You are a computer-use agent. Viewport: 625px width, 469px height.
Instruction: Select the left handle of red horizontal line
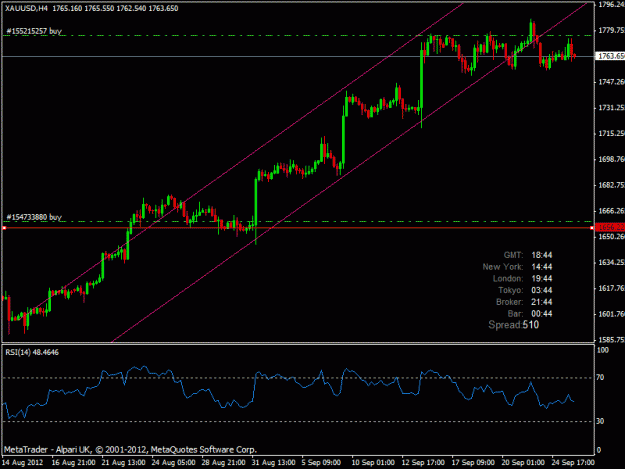(4, 228)
